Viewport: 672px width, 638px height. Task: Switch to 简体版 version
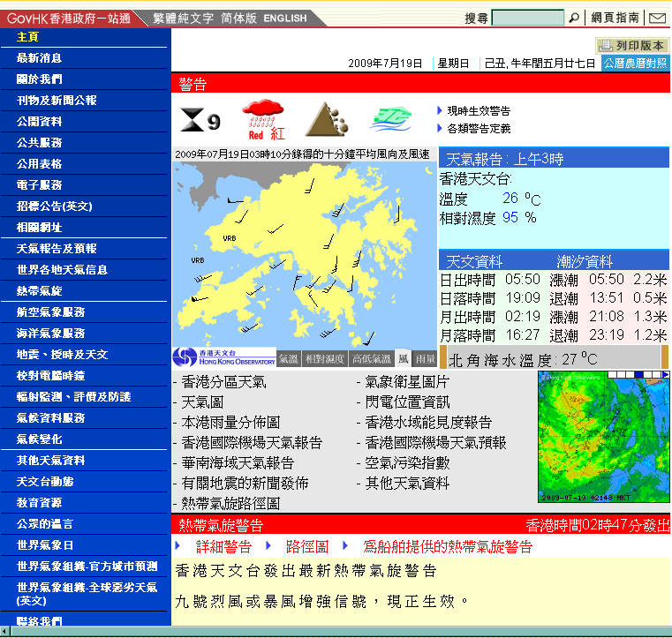tap(238, 18)
